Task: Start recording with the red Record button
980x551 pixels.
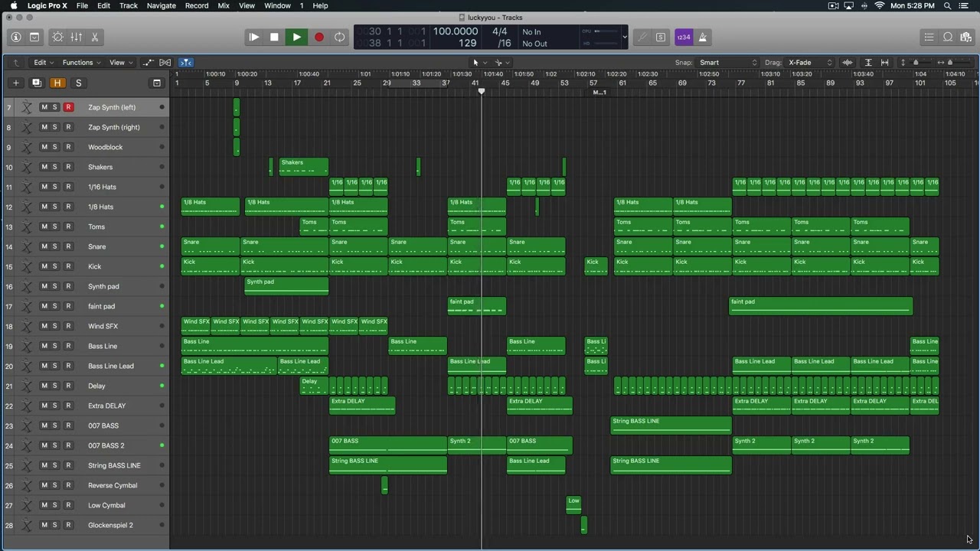Action: tap(319, 37)
